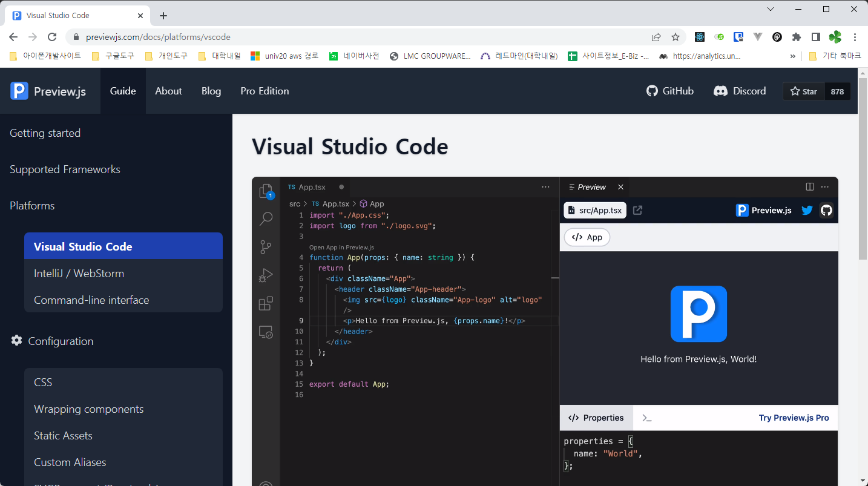Open the Extensions puzzle icon

pos(797,37)
